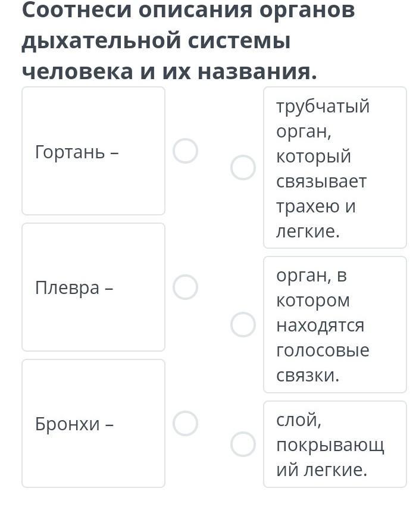This screenshot has height=532, width=416.
Task: Click the word 'котором' in second description
Action: pyautogui.click(x=313, y=301)
